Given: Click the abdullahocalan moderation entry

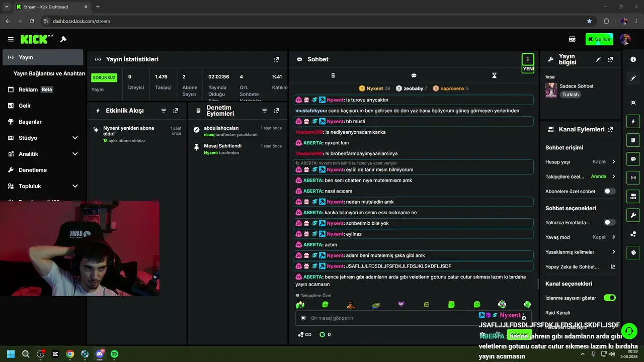Looking at the screenshot, I should click(238, 131).
